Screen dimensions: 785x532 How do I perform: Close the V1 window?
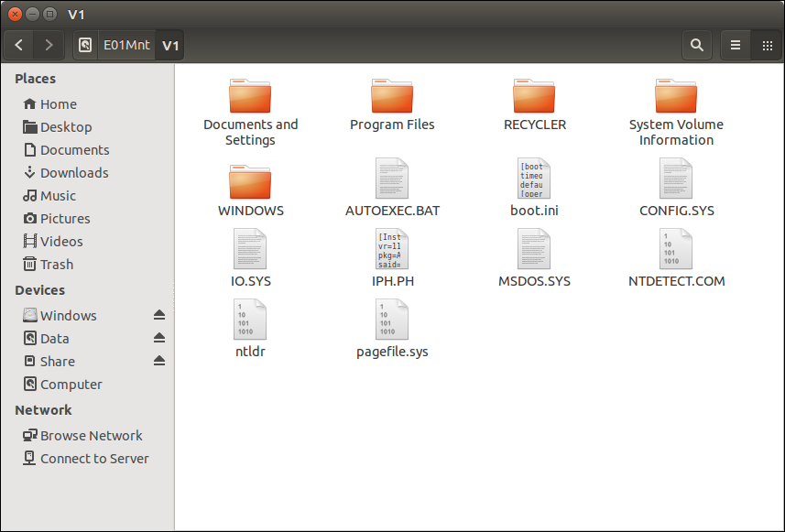(x=15, y=14)
